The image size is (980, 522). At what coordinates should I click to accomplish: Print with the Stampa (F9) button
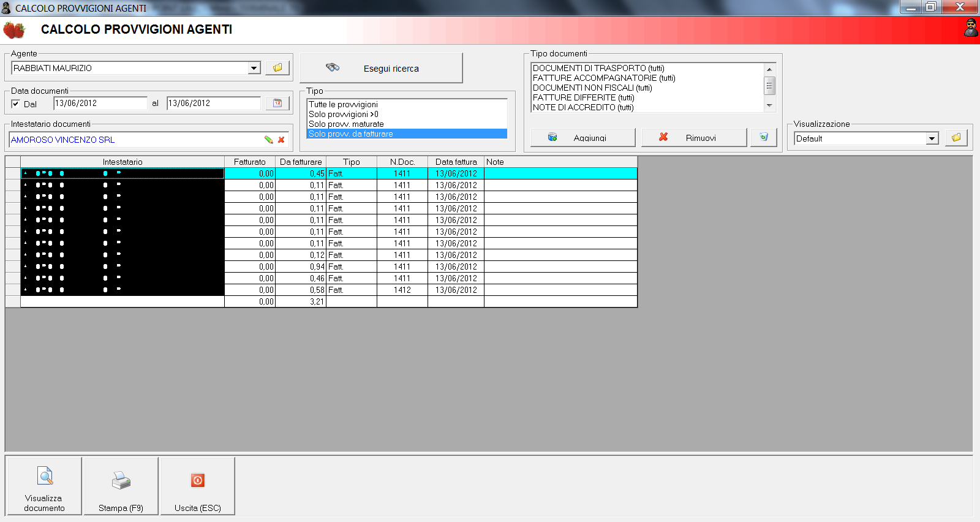click(121, 486)
